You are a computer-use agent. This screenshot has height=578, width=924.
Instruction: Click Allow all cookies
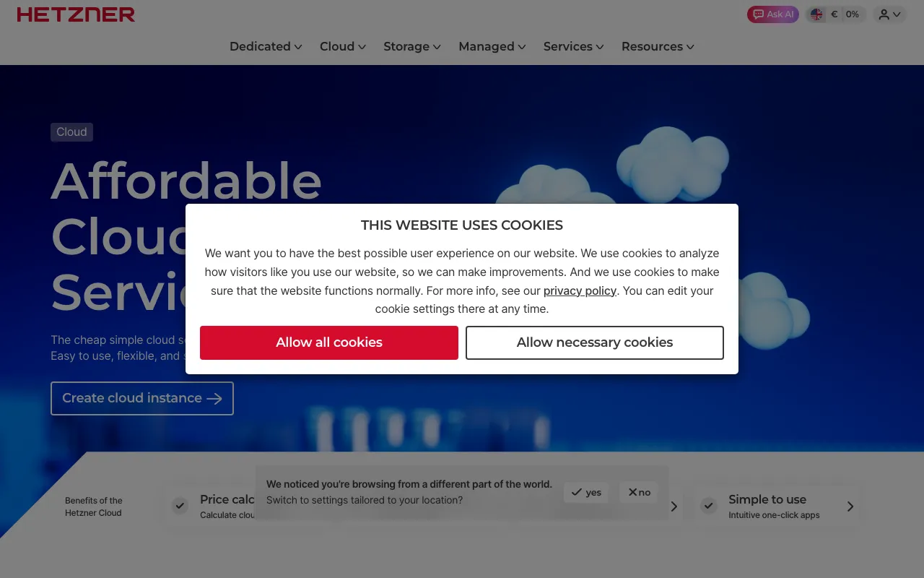(329, 342)
